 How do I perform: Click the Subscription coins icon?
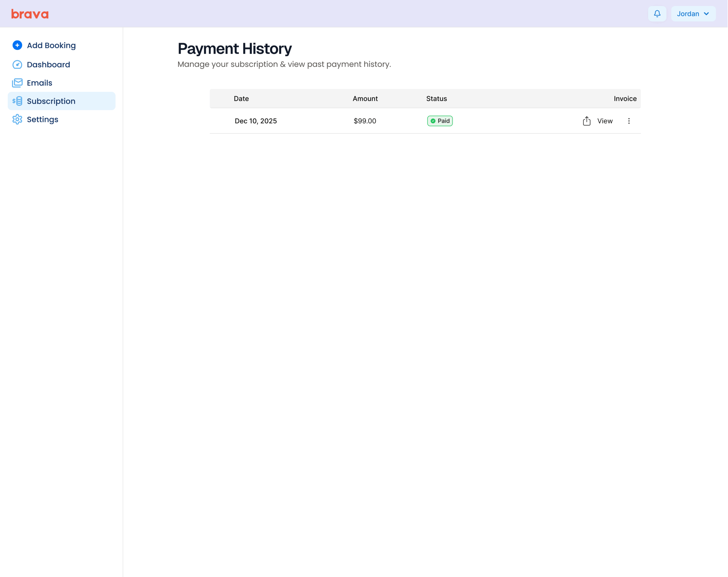point(17,101)
